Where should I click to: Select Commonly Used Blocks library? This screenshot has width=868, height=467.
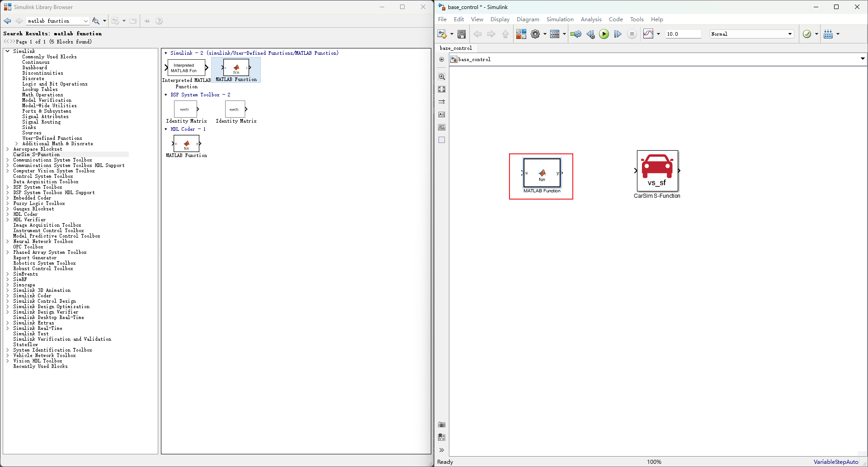click(49, 57)
